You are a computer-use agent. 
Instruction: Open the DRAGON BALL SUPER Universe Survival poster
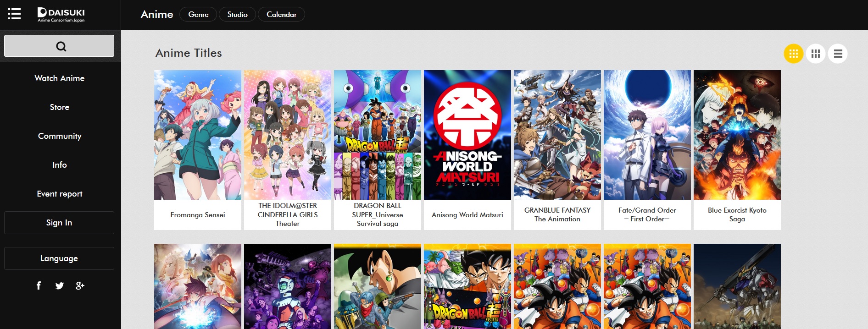(x=378, y=135)
